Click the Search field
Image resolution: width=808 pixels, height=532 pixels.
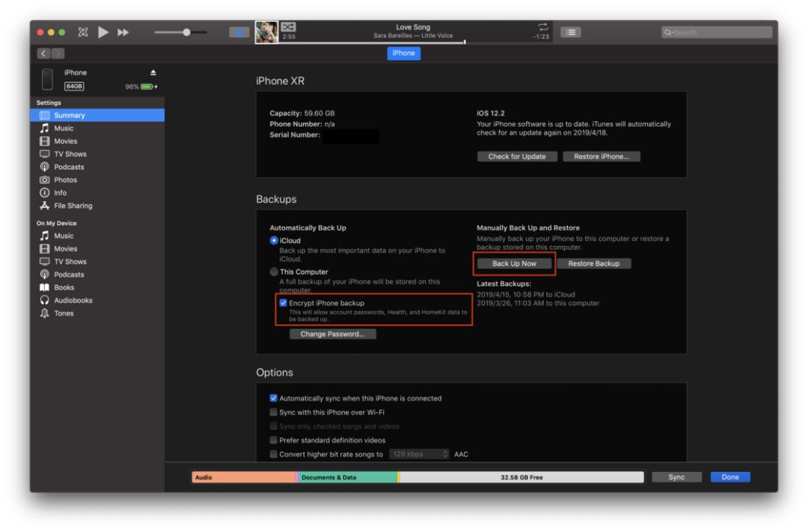(x=717, y=32)
